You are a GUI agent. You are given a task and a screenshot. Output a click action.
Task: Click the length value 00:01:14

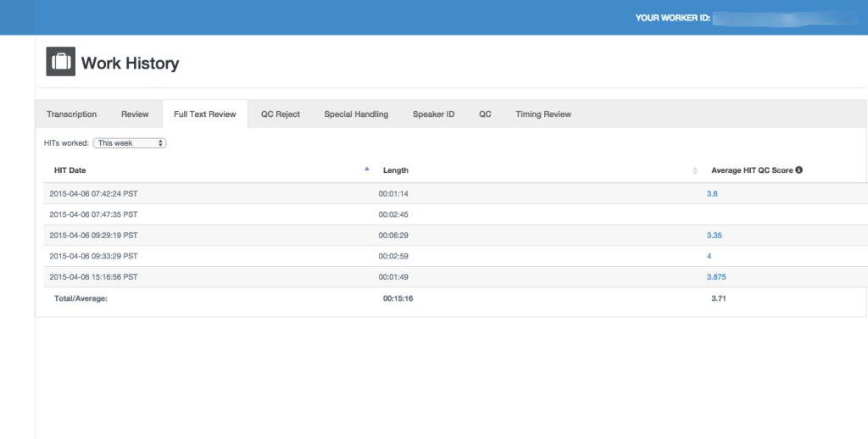tap(393, 194)
